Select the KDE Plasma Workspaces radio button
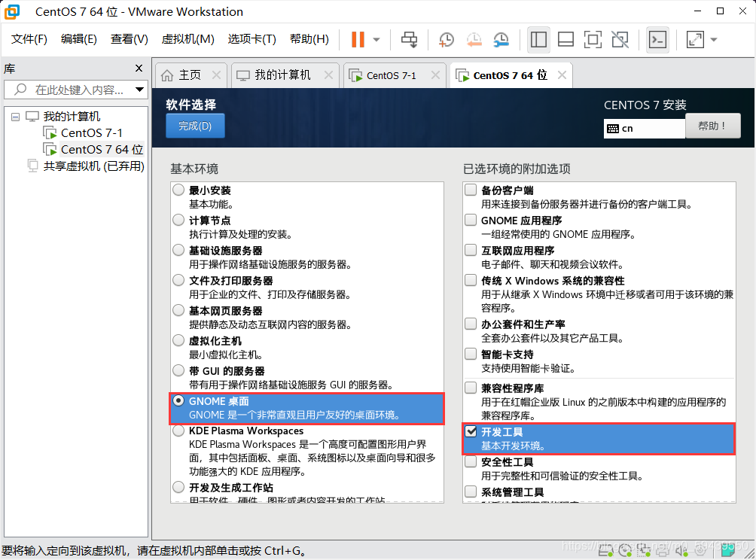The image size is (756, 560). coord(178,431)
